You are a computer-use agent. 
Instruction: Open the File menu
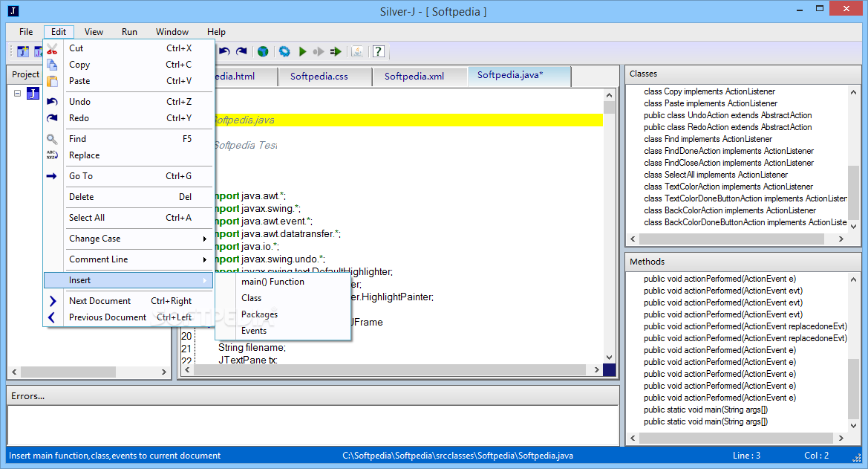click(x=26, y=32)
